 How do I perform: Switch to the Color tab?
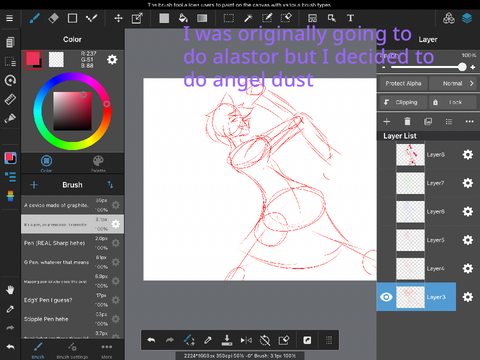coord(46,163)
